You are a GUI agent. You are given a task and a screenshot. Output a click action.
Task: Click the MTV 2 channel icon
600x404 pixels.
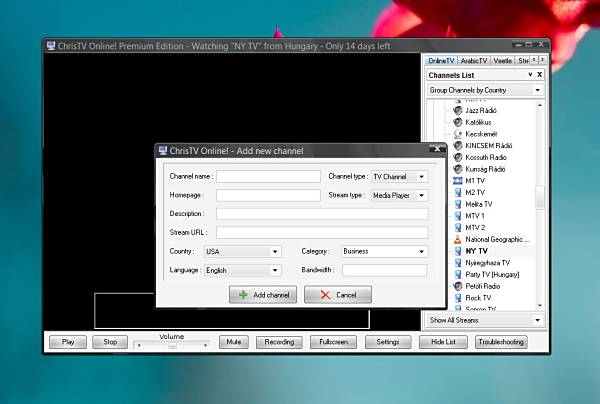(x=458, y=228)
